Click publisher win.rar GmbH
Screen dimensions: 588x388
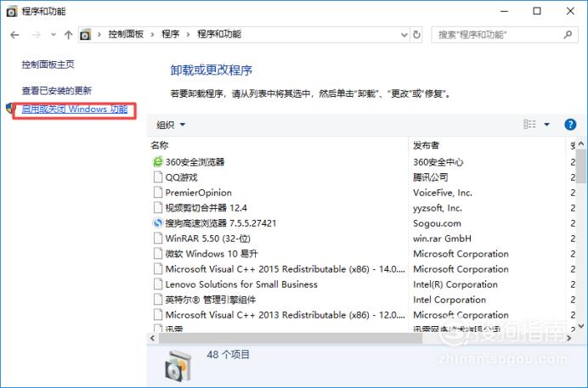click(442, 239)
